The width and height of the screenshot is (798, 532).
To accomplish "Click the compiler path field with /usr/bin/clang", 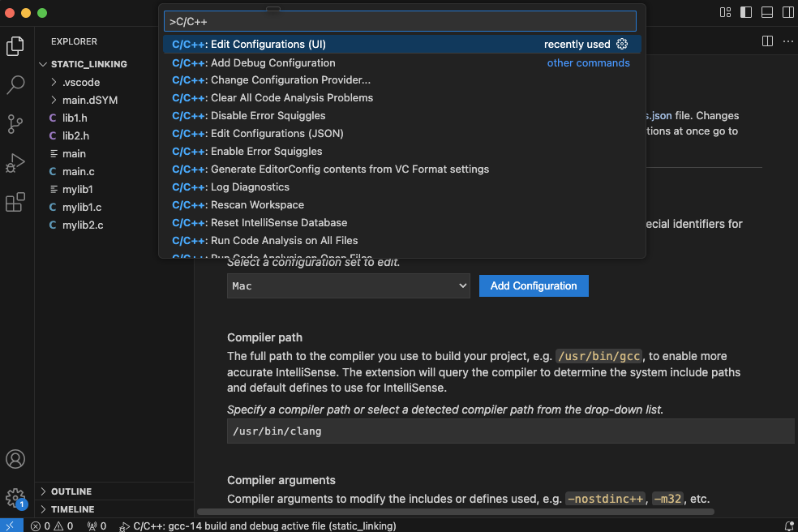I will click(510, 431).
